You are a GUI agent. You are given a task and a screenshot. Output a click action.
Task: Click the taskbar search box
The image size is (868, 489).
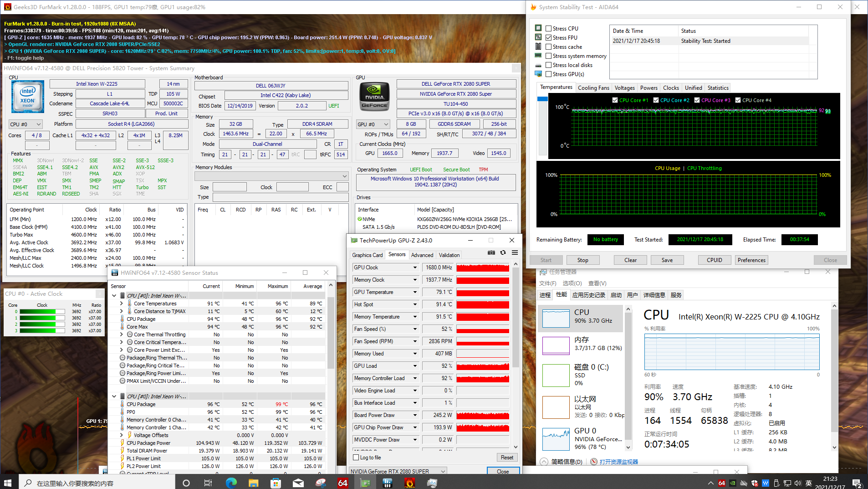coord(96,483)
